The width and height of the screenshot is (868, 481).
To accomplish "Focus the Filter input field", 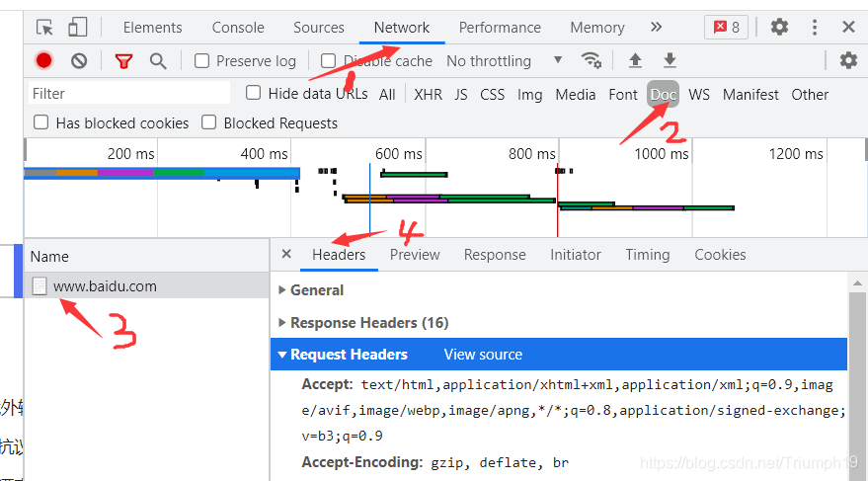I will coord(129,93).
